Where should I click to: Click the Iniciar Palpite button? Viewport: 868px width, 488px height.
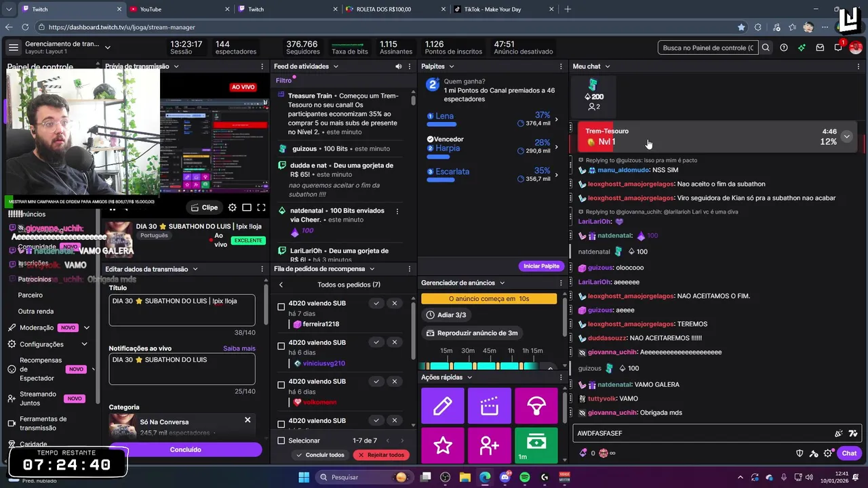pos(541,266)
